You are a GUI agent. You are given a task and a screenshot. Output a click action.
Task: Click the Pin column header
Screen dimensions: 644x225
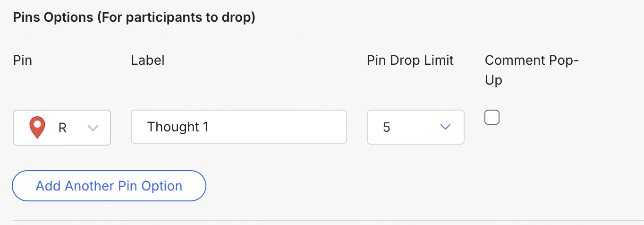point(23,61)
